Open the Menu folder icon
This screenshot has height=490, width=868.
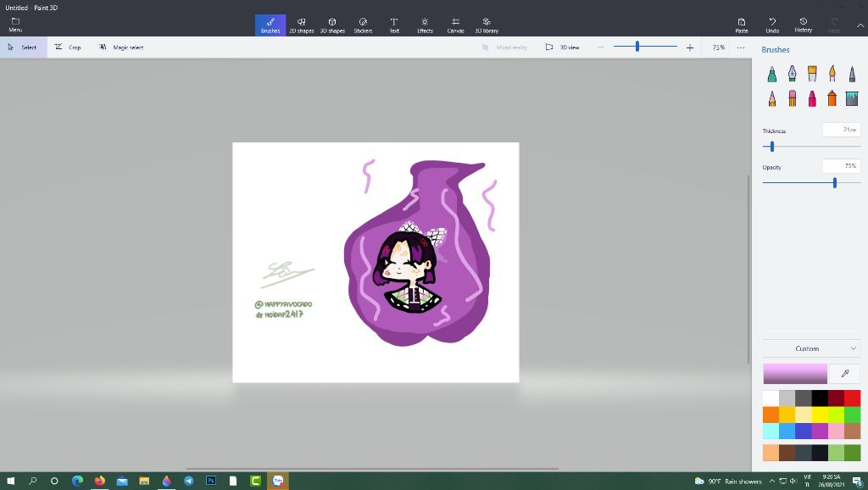pos(15,25)
